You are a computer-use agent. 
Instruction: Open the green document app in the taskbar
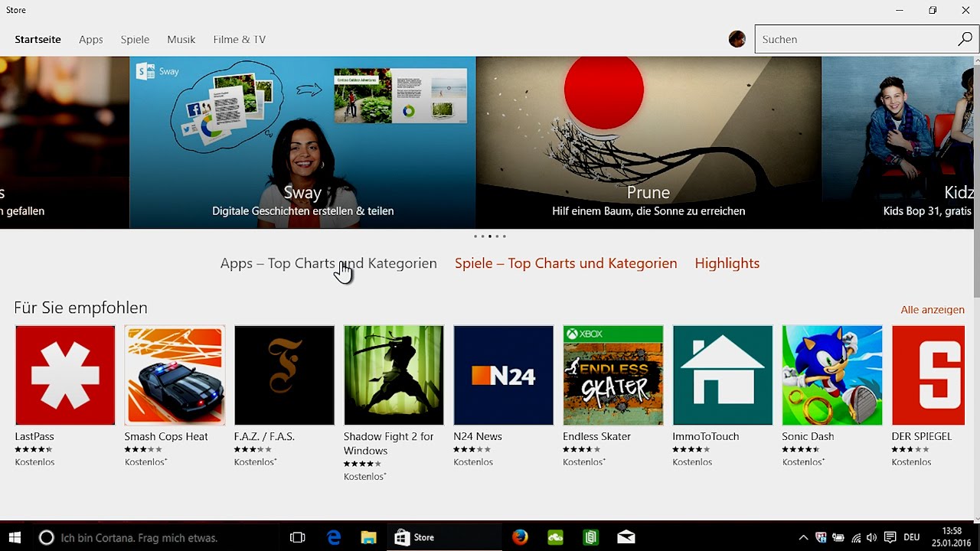[x=590, y=537]
